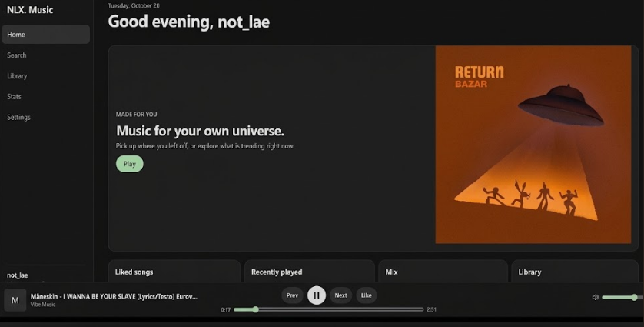Image resolution: width=644 pixels, height=327 pixels.
Task: Click the NLX. Music logo
Action: click(30, 10)
